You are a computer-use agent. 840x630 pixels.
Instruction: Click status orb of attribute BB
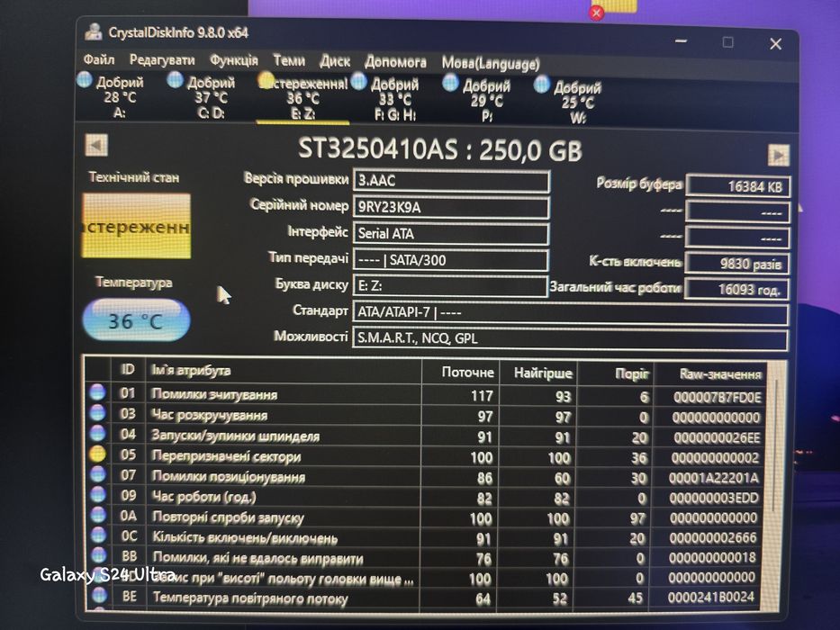[99, 554]
